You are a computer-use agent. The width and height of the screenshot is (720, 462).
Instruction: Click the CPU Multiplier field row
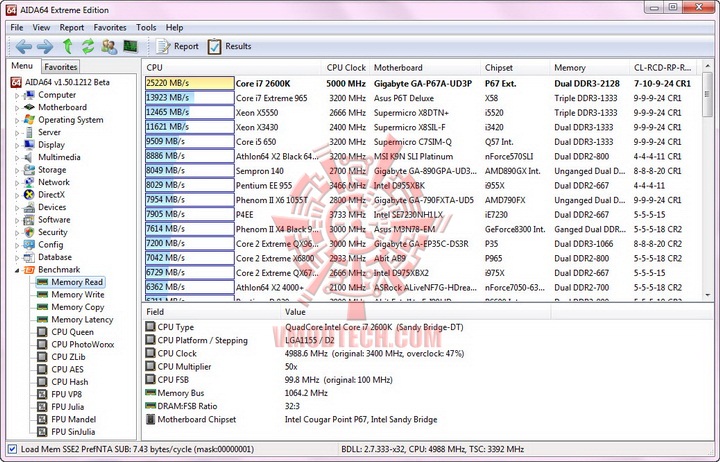pyautogui.click(x=427, y=366)
